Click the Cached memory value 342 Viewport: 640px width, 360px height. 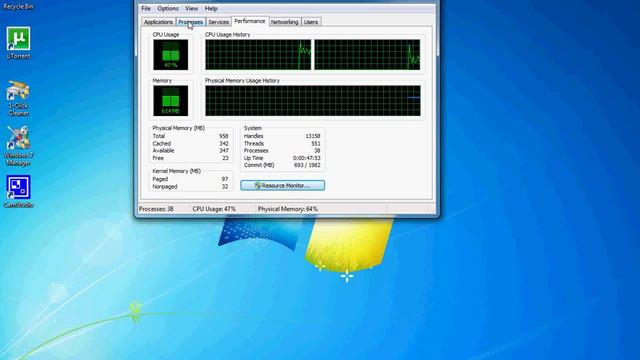[224, 143]
